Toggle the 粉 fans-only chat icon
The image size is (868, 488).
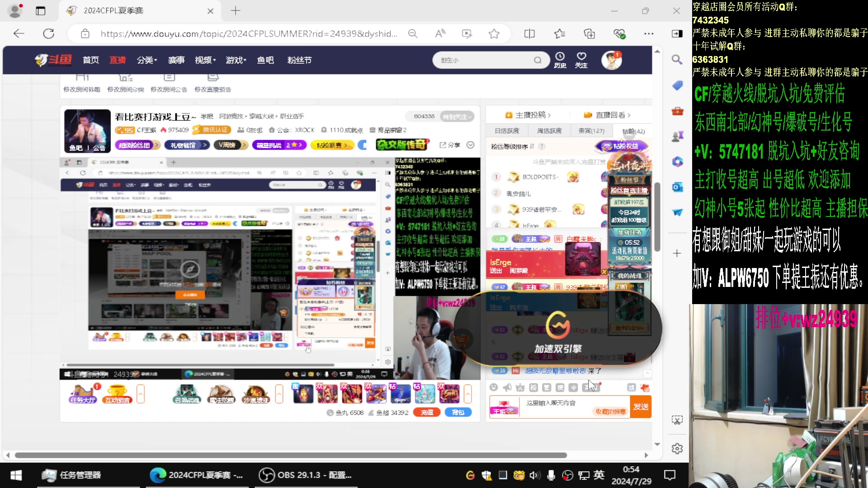click(x=533, y=388)
